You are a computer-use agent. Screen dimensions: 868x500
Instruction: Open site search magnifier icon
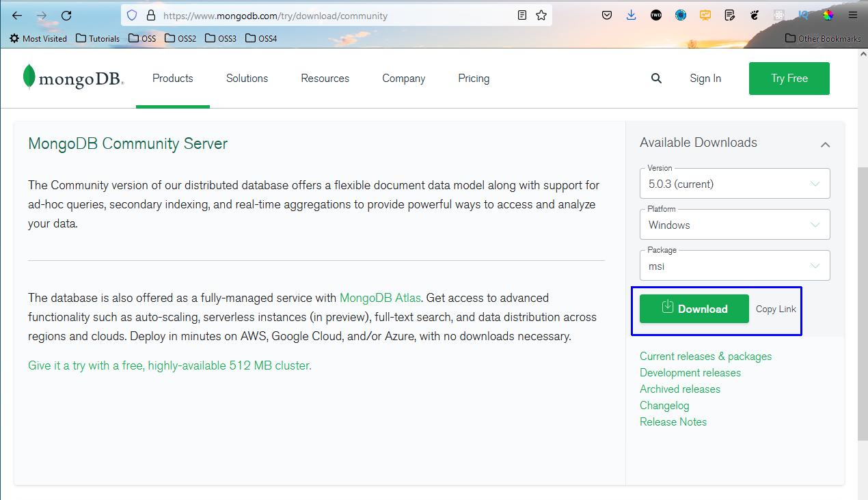click(656, 79)
